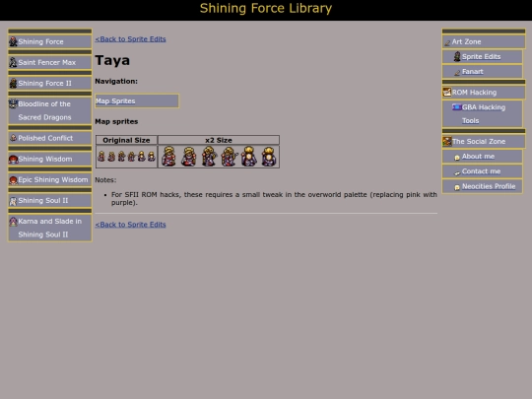Image resolution: width=532 pixels, height=399 pixels.
Task: Click the Shining Wisdom red-haired icon
Action: point(13,159)
